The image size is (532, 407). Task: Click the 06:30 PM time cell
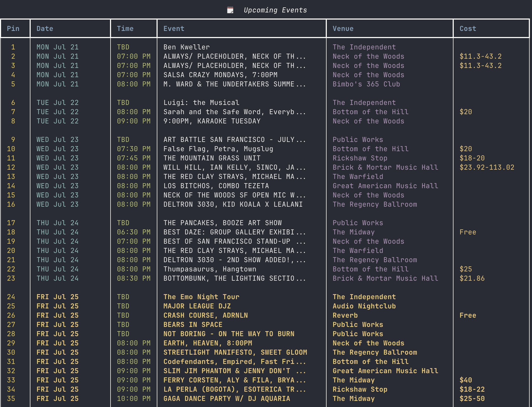click(134, 232)
